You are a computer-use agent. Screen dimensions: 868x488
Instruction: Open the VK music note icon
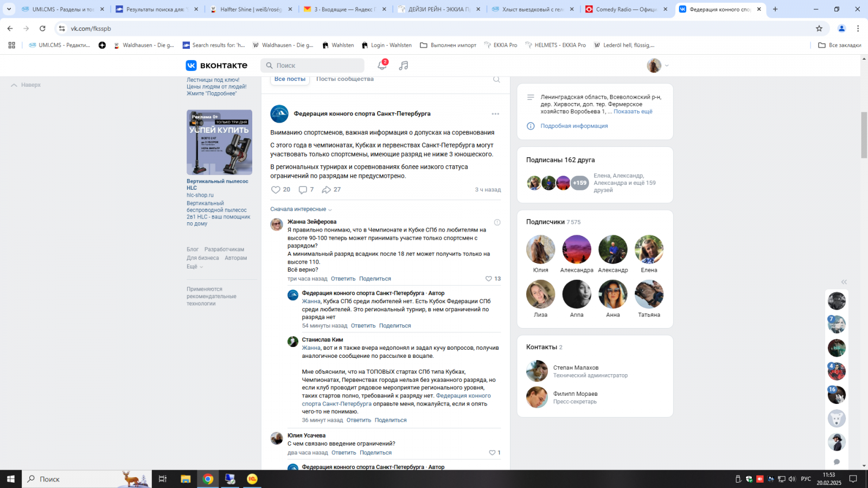pyautogui.click(x=404, y=65)
